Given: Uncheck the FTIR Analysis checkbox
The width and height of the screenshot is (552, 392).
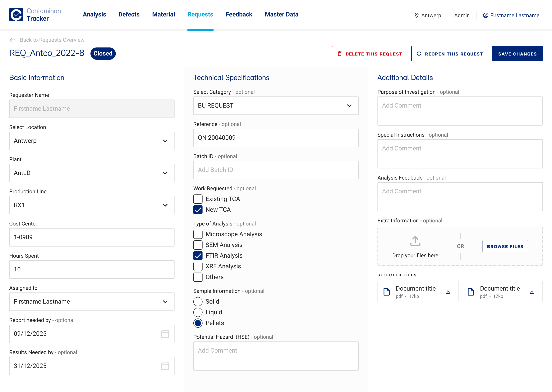Looking at the screenshot, I should (x=198, y=256).
